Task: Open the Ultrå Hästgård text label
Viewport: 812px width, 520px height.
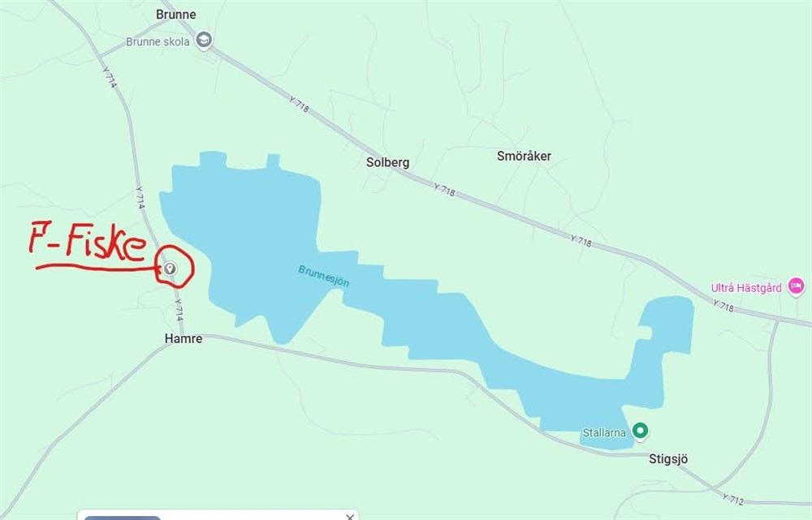Action: click(x=745, y=288)
